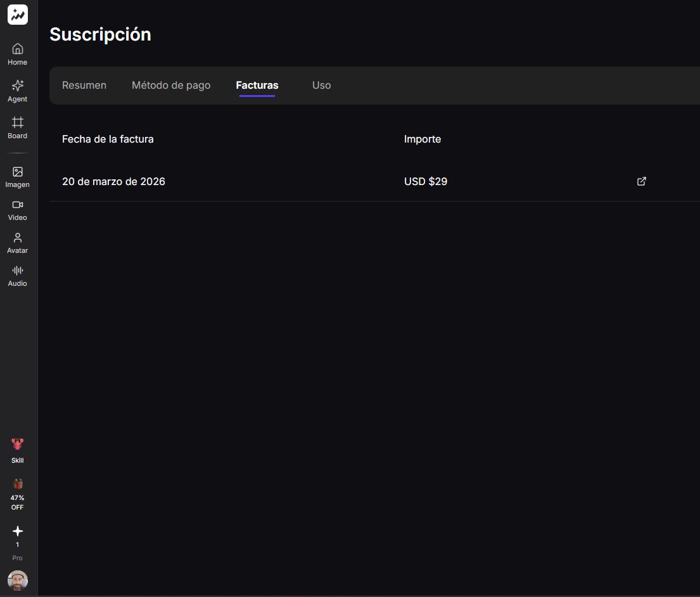The width and height of the screenshot is (700, 597).
Task: Click the Pro plan label
Action: [x=17, y=558]
